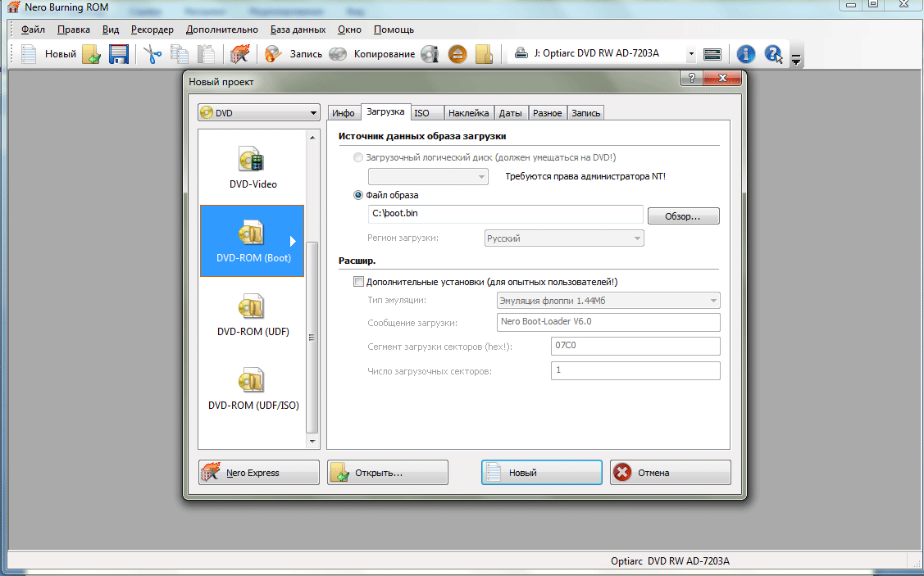Open the Помощь menu
This screenshot has width=924, height=576.
(x=394, y=29)
